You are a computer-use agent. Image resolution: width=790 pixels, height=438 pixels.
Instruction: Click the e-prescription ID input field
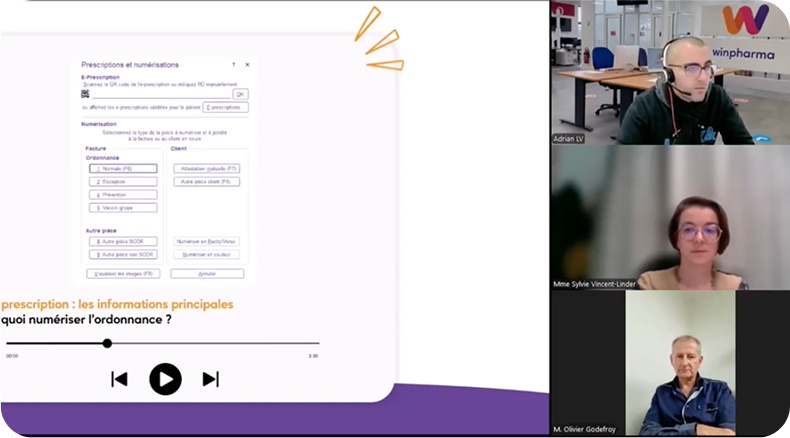tap(160, 94)
